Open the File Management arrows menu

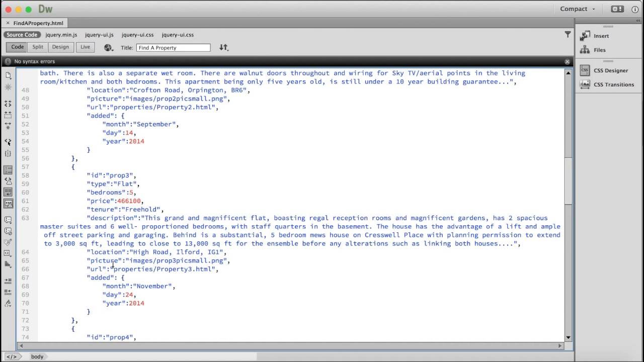(x=224, y=47)
